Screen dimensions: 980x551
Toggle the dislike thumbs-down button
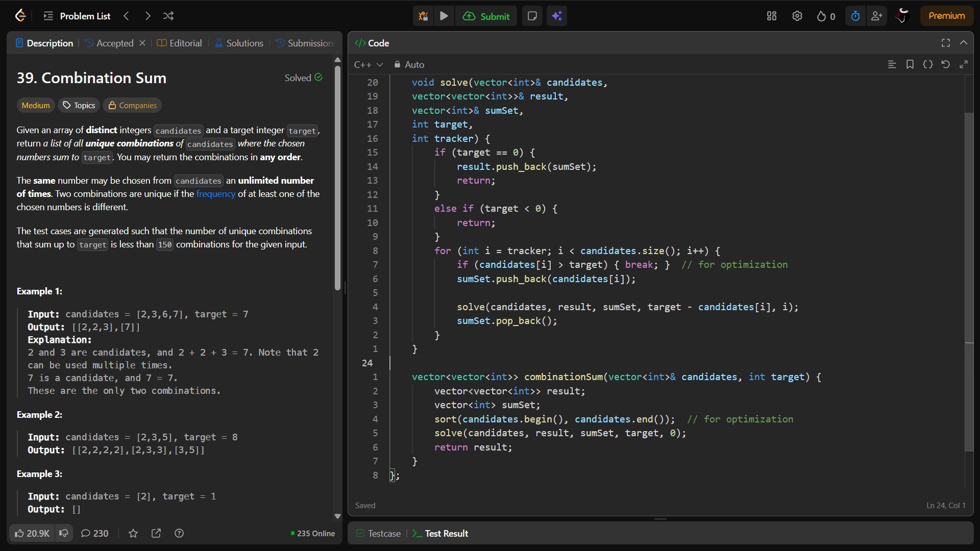(x=64, y=533)
